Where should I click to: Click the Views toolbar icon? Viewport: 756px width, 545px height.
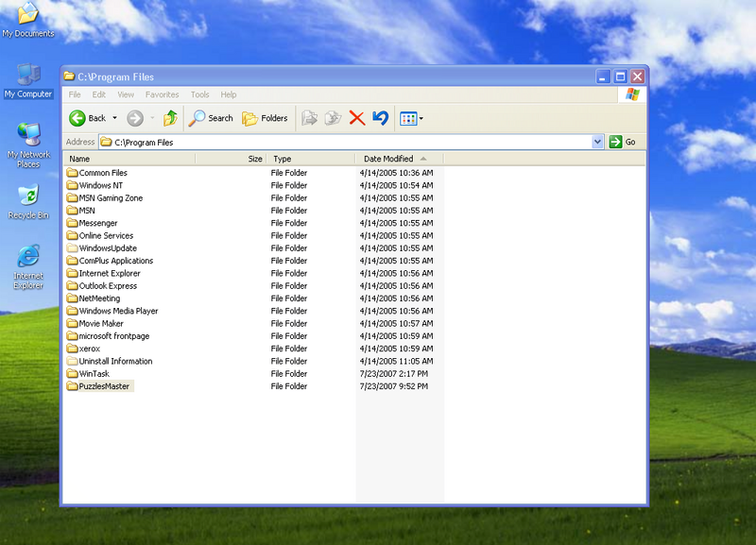[x=408, y=119]
